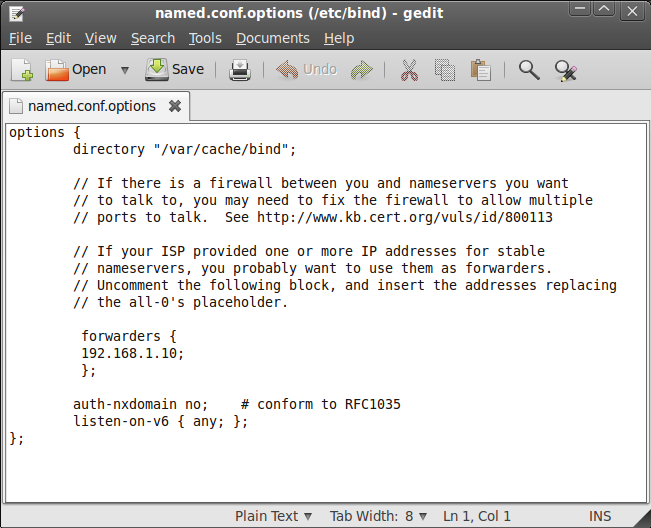Click the forwarders IP address line

point(132,353)
